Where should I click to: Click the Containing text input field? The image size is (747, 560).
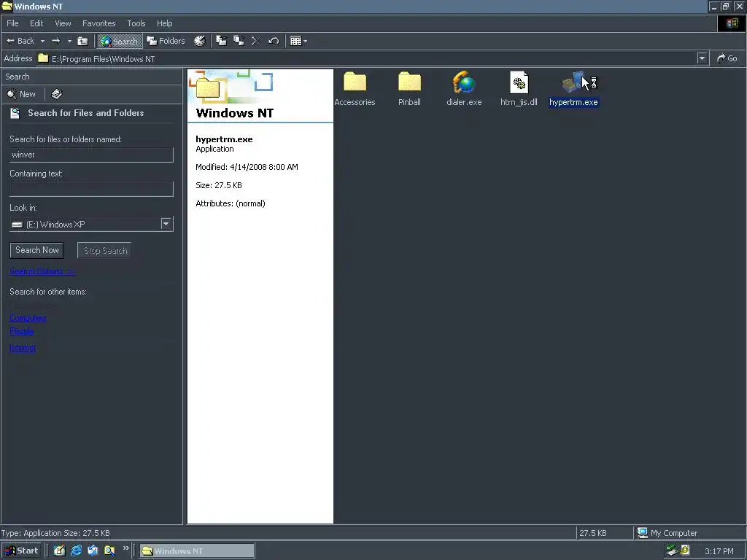click(91, 189)
